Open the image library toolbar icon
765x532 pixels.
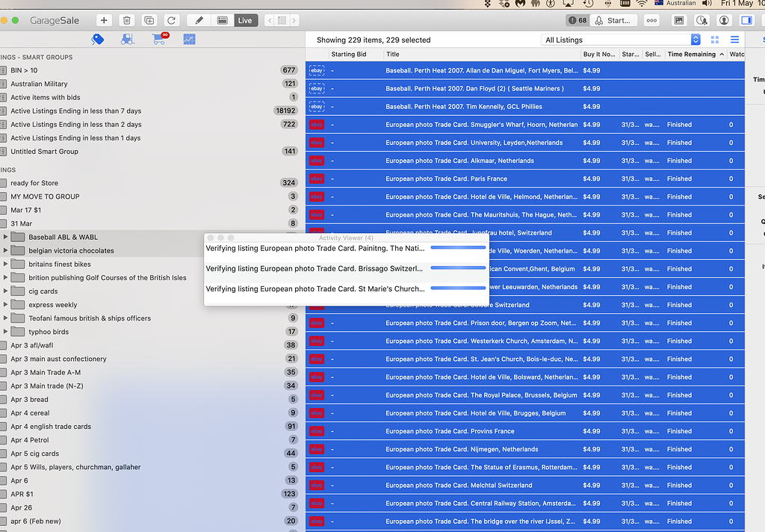pos(678,20)
